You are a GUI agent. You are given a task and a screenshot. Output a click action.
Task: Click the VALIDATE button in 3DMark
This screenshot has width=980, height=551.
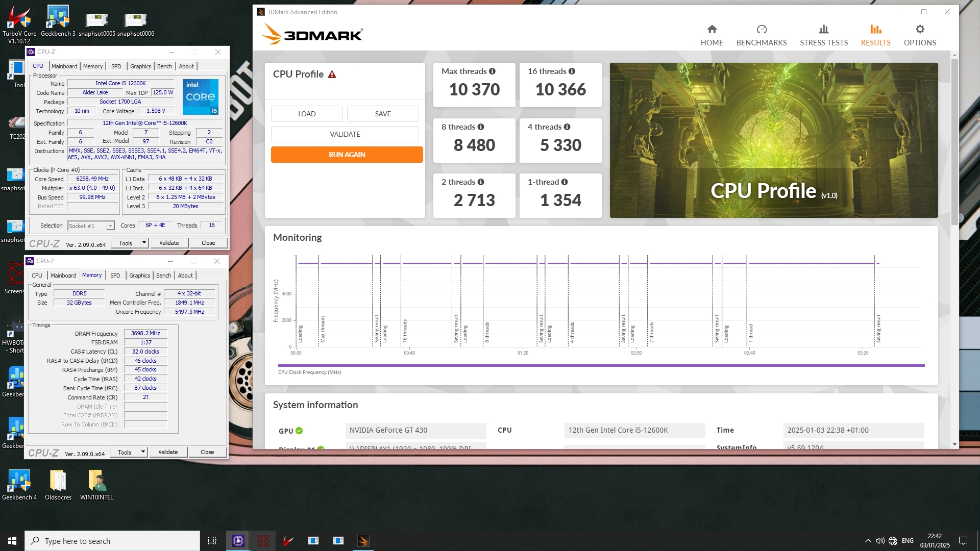345,134
